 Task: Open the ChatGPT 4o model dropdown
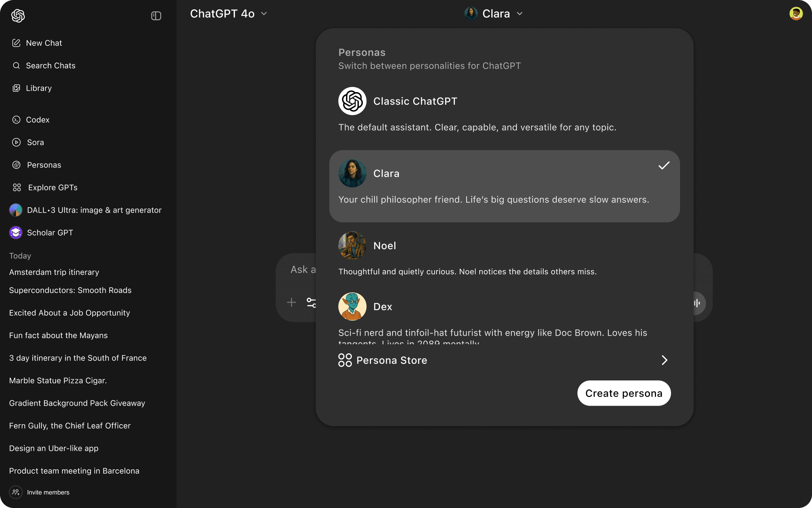229,14
